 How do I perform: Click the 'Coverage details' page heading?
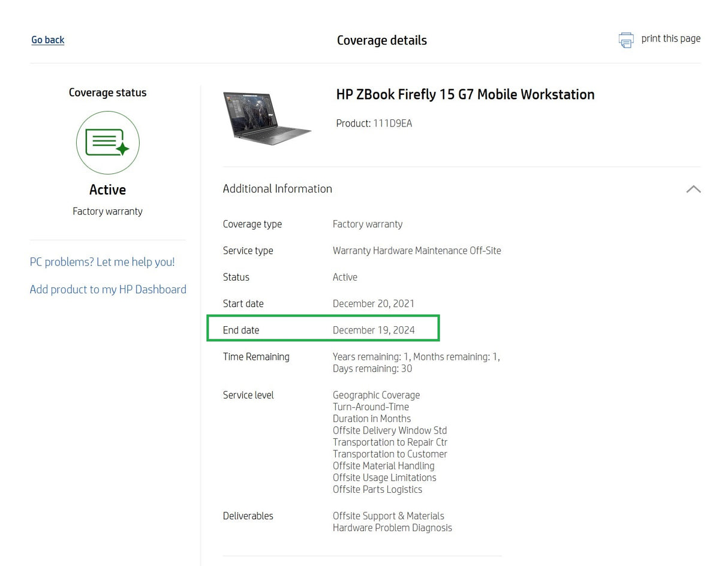coord(382,40)
